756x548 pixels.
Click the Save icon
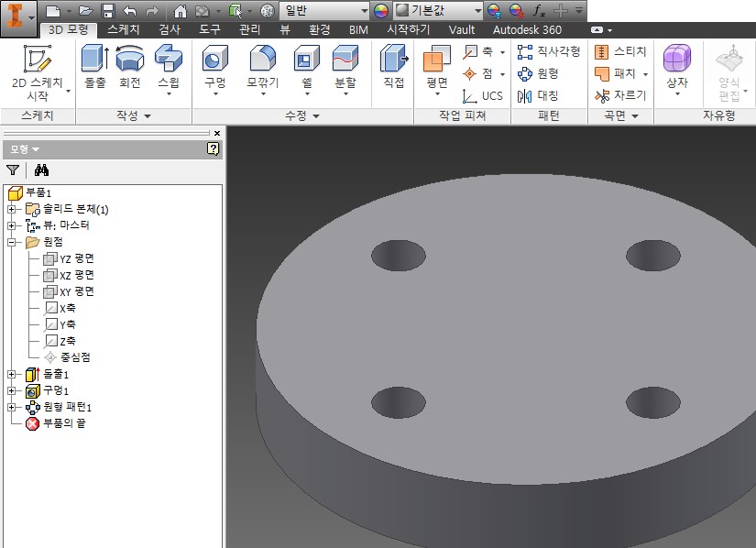[x=108, y=11]
